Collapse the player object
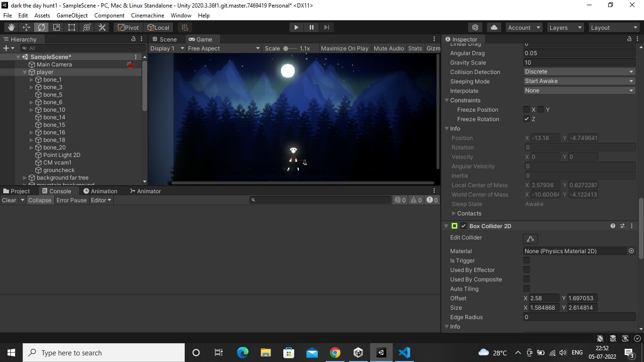The height and width of the screenshot is (362, 644). tap(25, 72)
